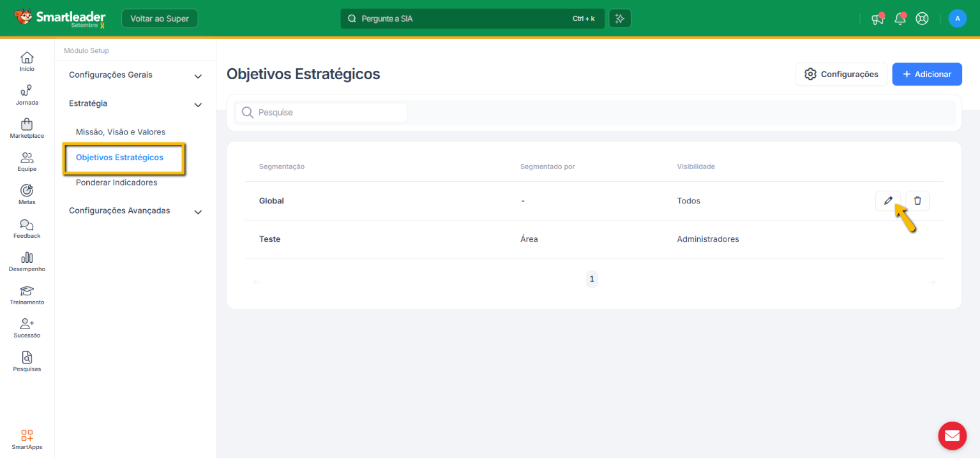Expand Configurações Avançadas section

tap(198, 212)
